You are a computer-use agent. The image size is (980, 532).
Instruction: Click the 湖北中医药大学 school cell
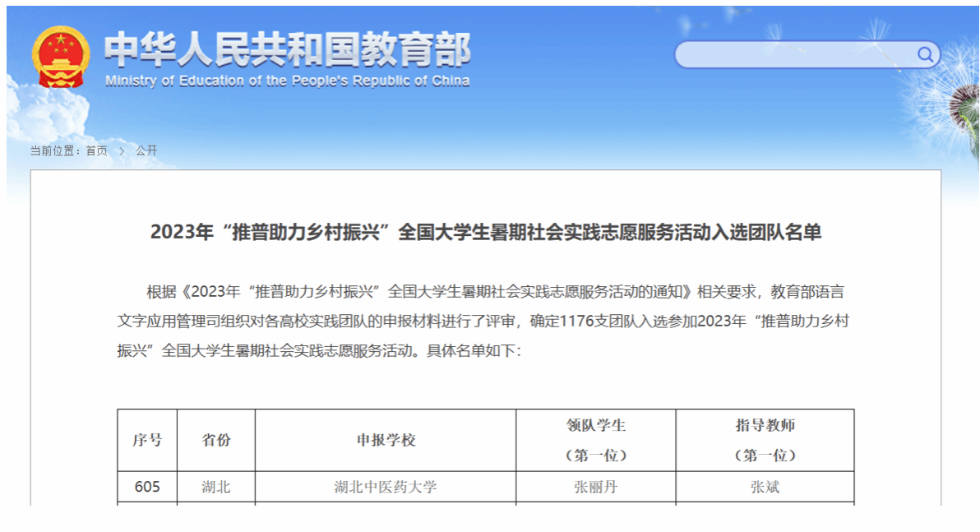tap(386, 487)
